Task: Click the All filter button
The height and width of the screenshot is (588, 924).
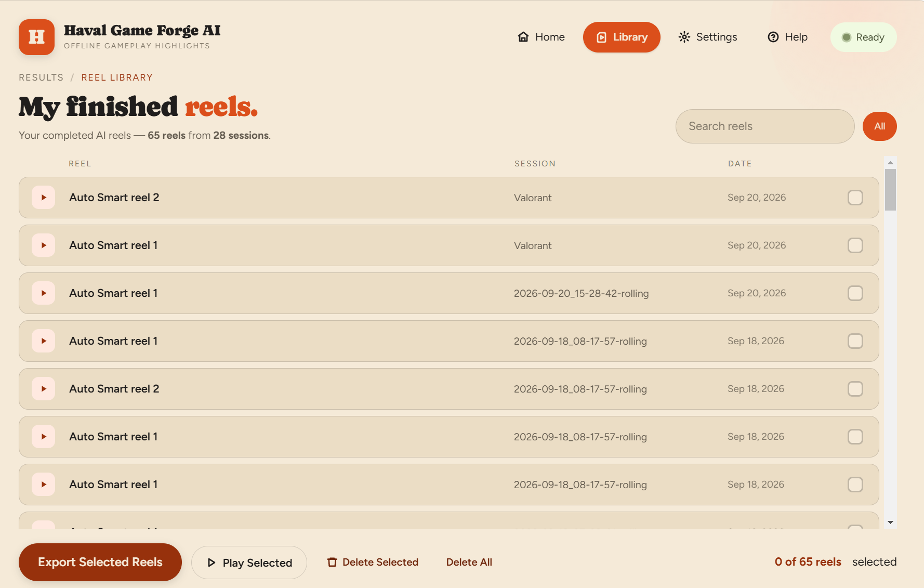Action: tap(880, 126)
